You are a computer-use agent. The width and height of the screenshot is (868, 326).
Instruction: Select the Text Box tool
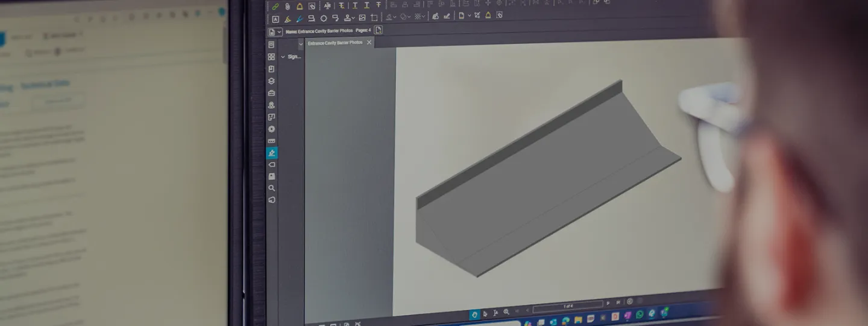[x=275, y=19]
